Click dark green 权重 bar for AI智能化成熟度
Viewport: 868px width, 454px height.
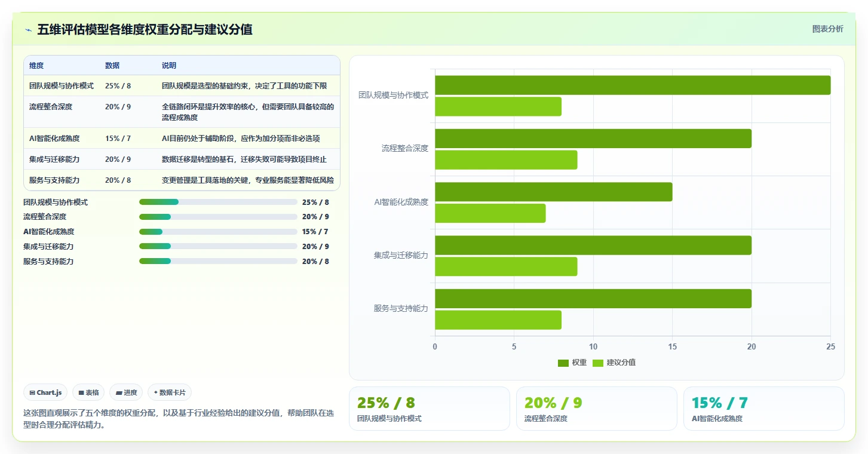coord(554,192)
